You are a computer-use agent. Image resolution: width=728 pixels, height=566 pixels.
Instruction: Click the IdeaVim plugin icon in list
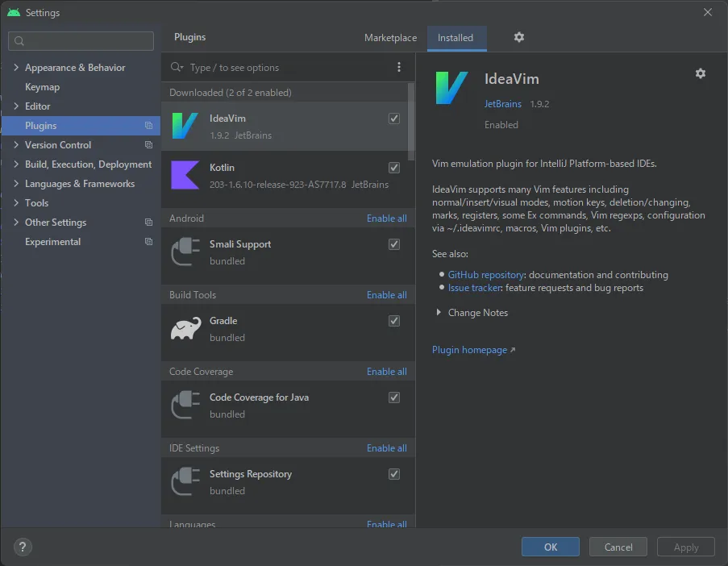(x=185, y=127)
